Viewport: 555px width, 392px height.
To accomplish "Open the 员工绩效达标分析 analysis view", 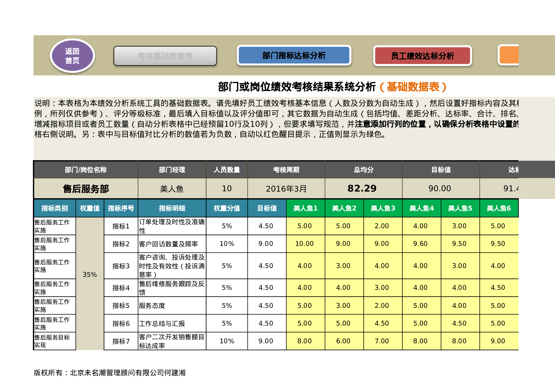I will pyautogui.click(x=422, y=56).
